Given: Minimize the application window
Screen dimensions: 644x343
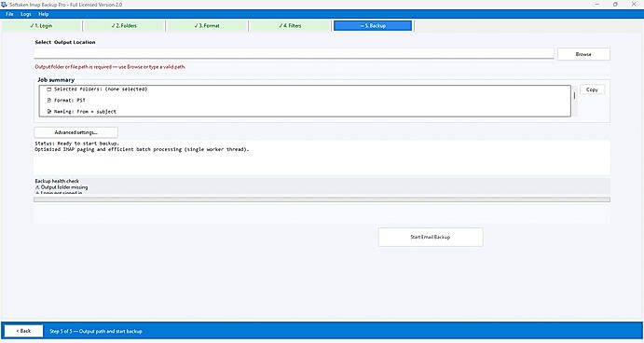Looking at the screenshot, I should 597,5.
